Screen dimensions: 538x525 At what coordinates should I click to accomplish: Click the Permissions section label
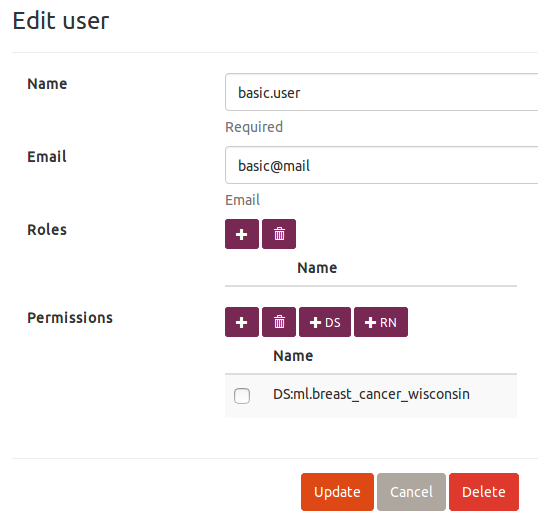[x=70, y=318]
